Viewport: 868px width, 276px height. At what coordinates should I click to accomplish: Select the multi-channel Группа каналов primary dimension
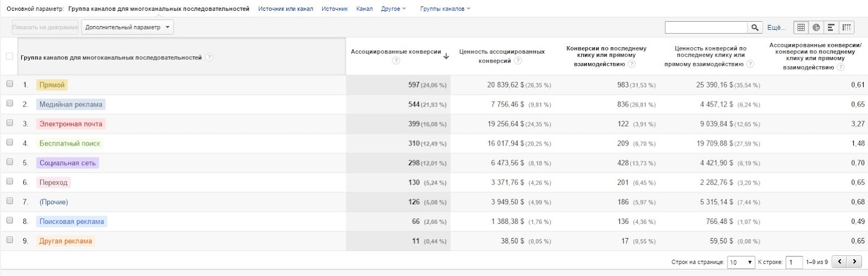point(158,9)
